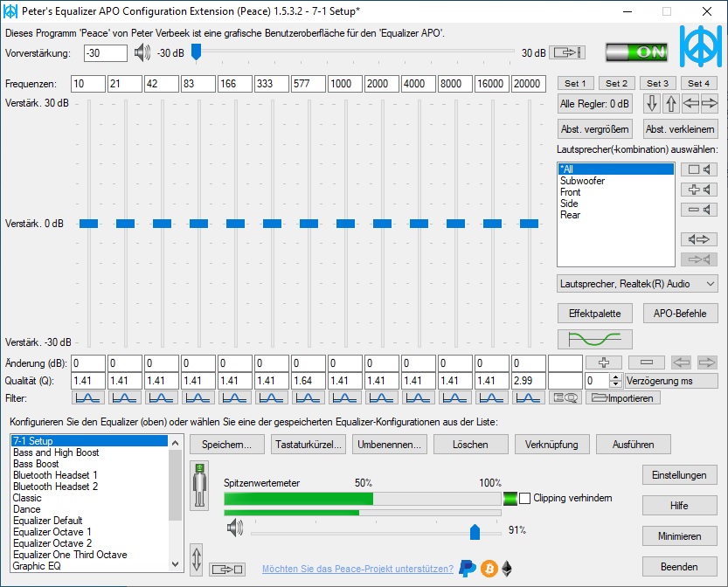
Task: Click the Peace logo in the top corner
Action: [x=701, y=46]
